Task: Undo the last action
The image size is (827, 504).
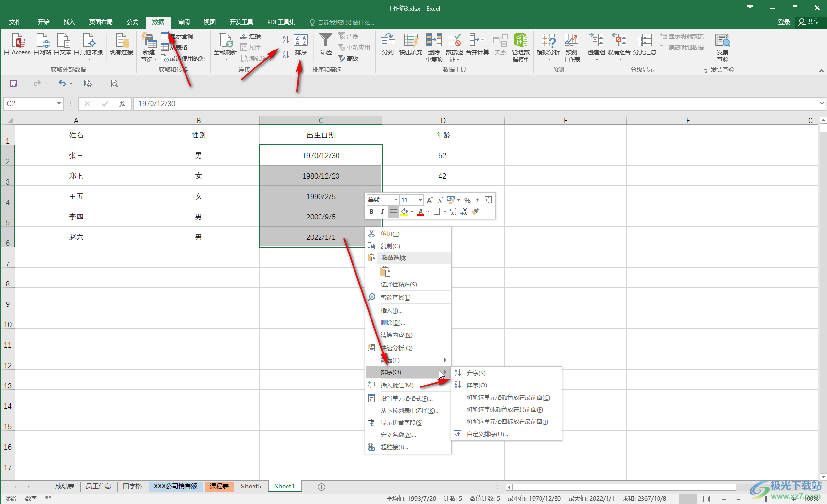Action: coord(62,84)
